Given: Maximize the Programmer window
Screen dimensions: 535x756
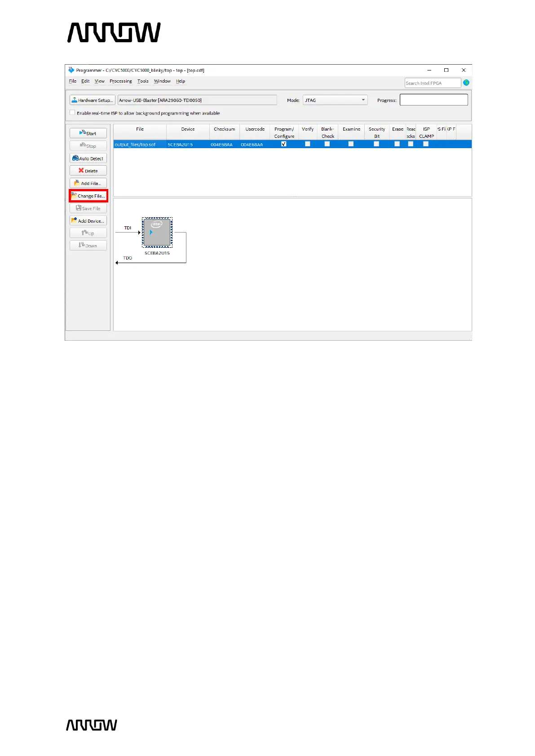Looking at the screenshot, I should coord(446,70).
